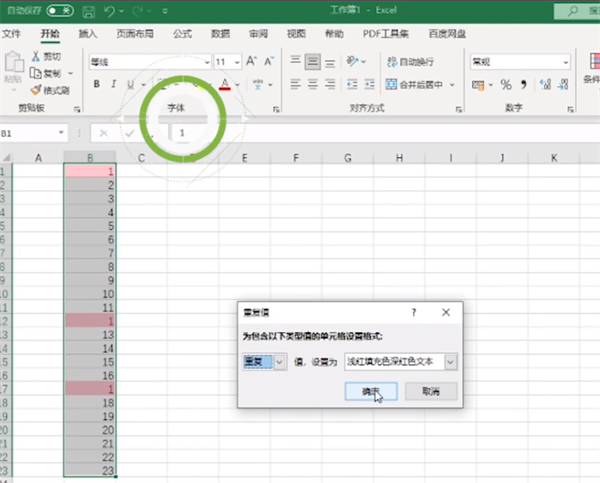The width and height of the screenshot is (600, 483).
Task: Click the Save icon in title bar
Action: point(88,11)
